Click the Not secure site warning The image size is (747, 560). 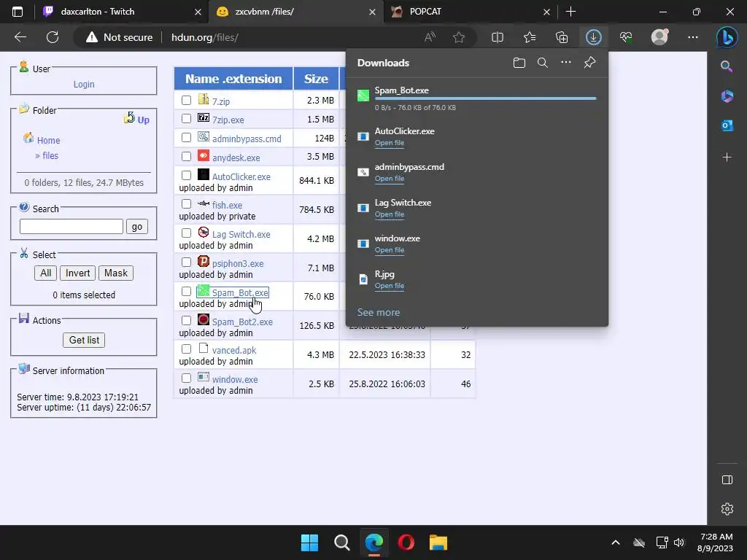(119, 37)
